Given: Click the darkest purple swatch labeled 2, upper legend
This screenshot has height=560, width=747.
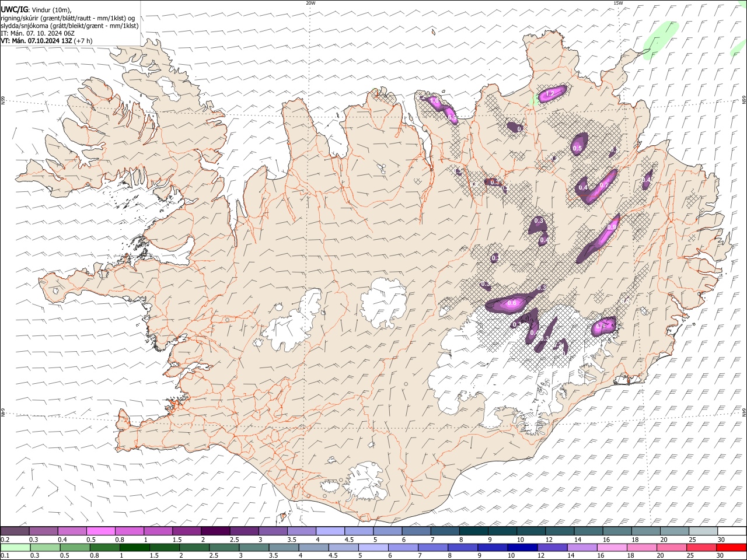Looking at the screenshot, I should pyautogui.click(x=215, y=531).
